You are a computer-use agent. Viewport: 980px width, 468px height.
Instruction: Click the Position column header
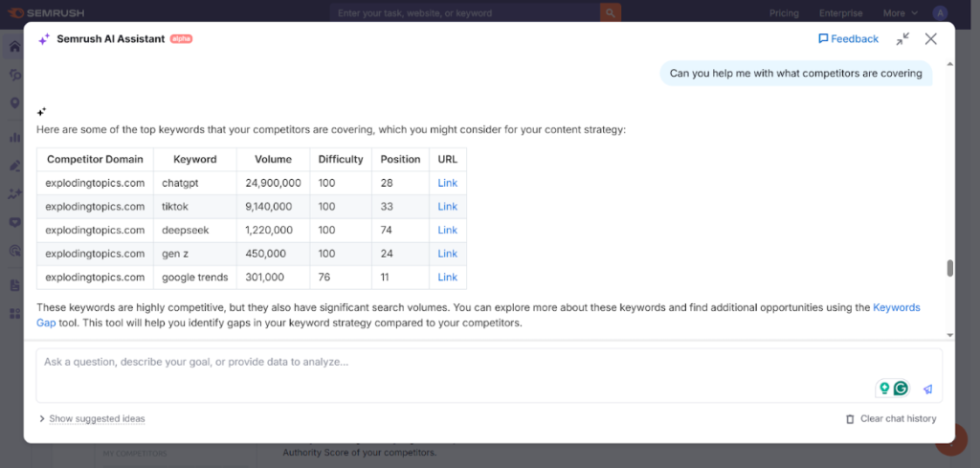[401, 159]
